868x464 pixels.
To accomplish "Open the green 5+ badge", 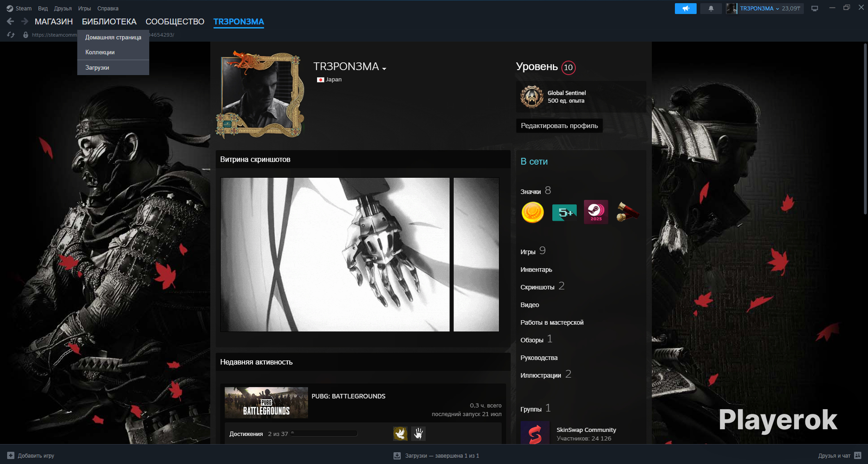I will coord(564,213).
